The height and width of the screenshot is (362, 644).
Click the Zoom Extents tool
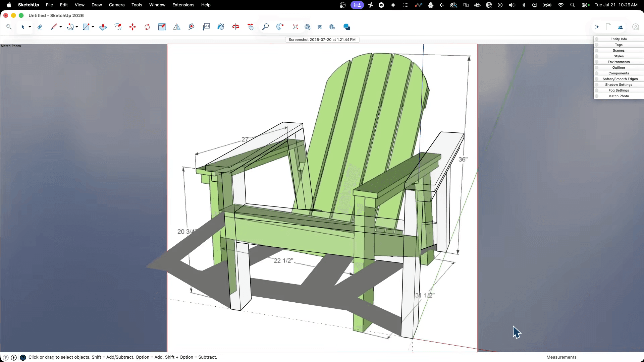point(295,27)
